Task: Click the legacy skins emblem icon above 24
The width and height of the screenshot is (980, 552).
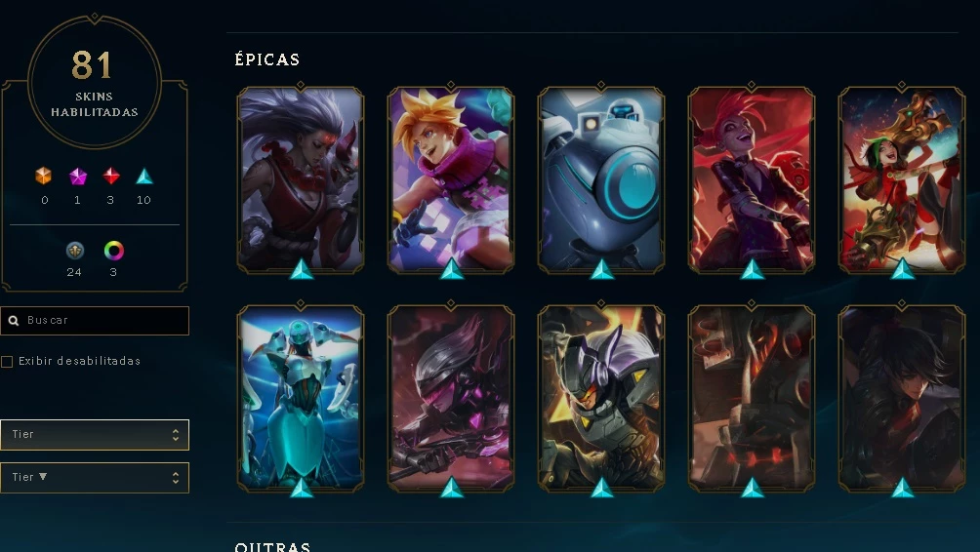Action: [75, 251]
